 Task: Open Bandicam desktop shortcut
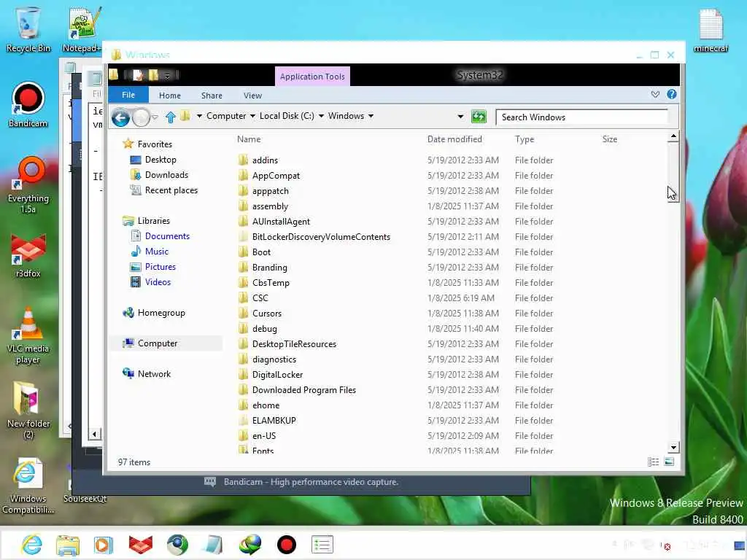[x=28, y=105]
